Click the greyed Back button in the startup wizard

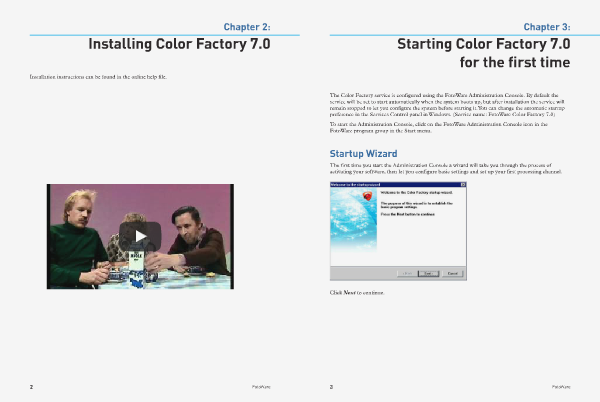[x=407, y=273]
